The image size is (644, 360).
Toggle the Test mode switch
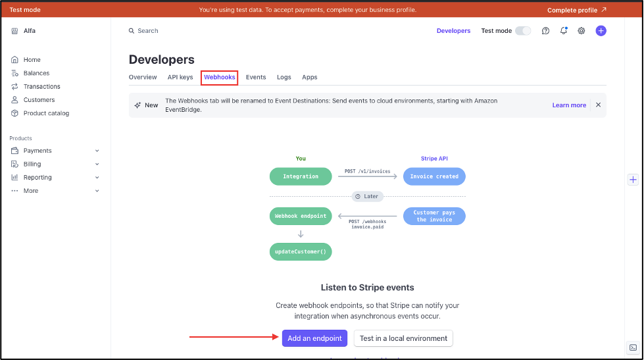click(523, 31)
